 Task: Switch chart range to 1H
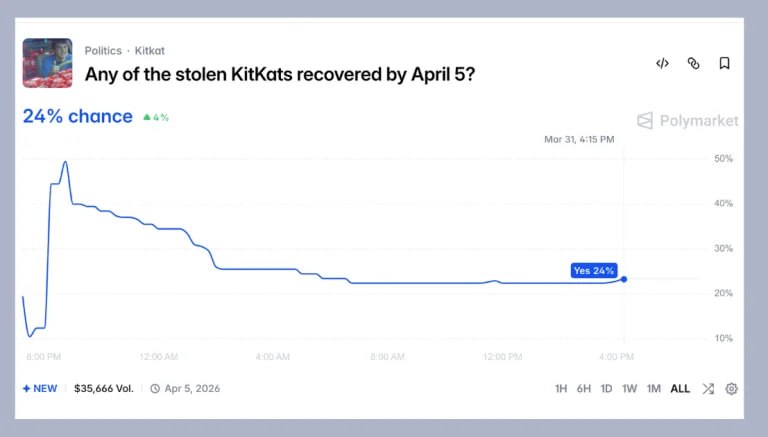[561, 389]
